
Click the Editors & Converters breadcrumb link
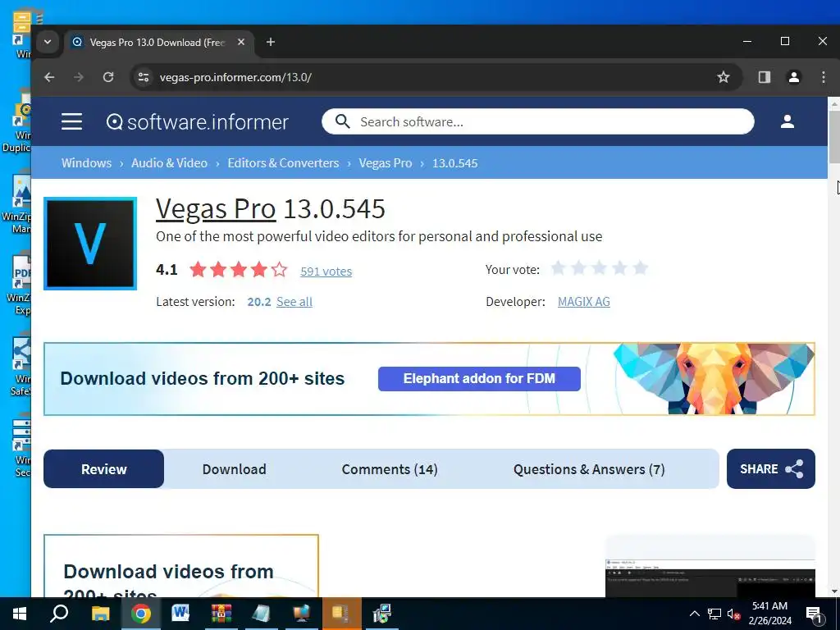(283, 163)
